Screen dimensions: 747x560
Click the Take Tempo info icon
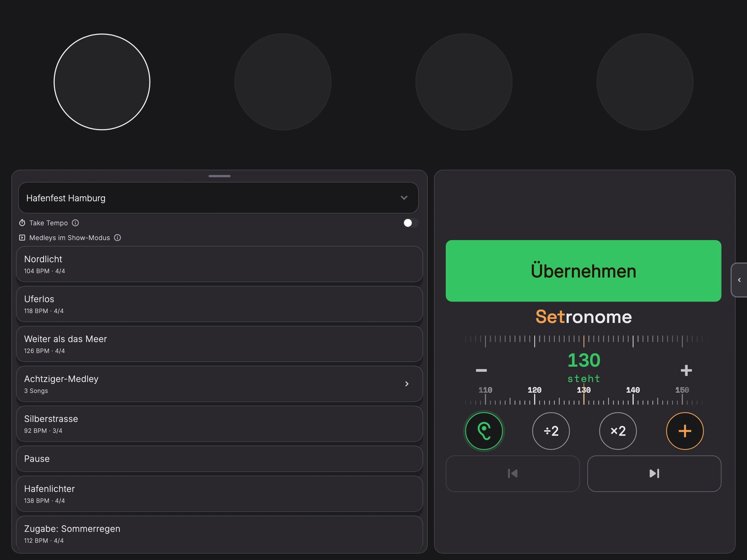point(75,223)
